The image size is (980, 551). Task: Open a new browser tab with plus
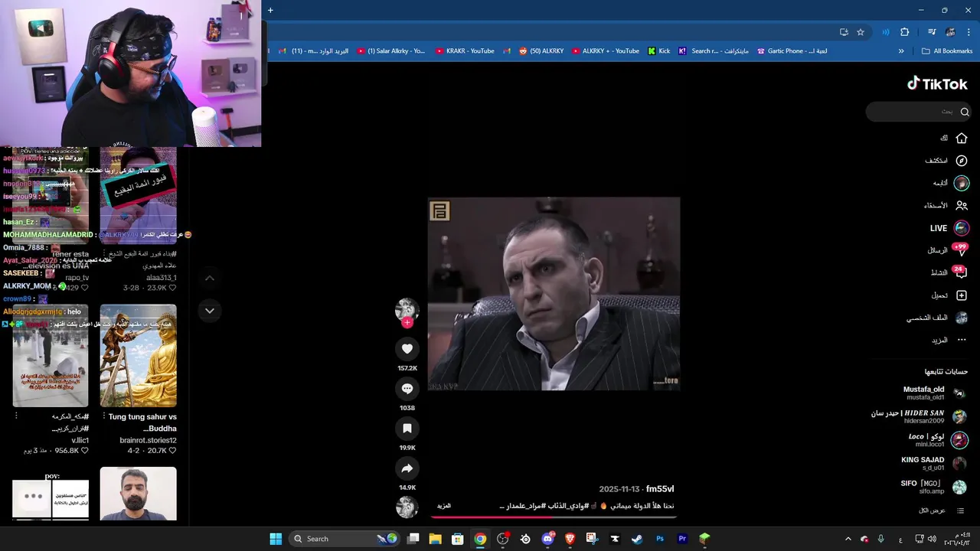[270, 10]
